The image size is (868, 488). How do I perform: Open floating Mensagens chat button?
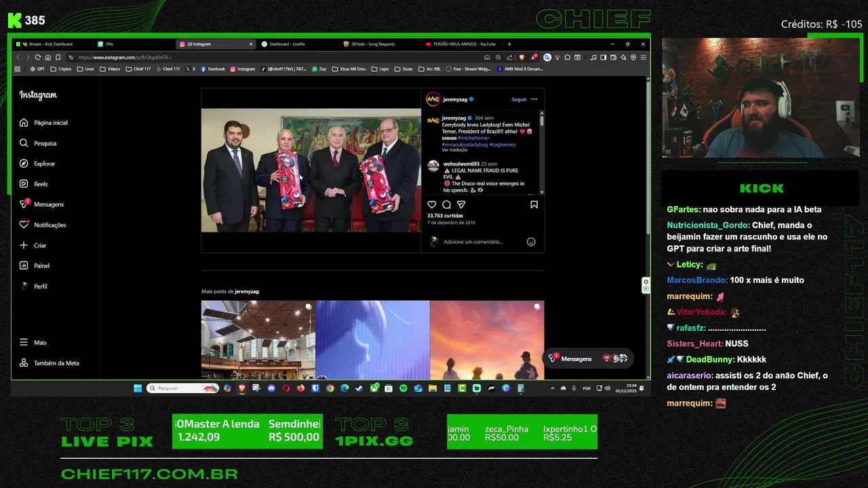[x=588, y=359]
